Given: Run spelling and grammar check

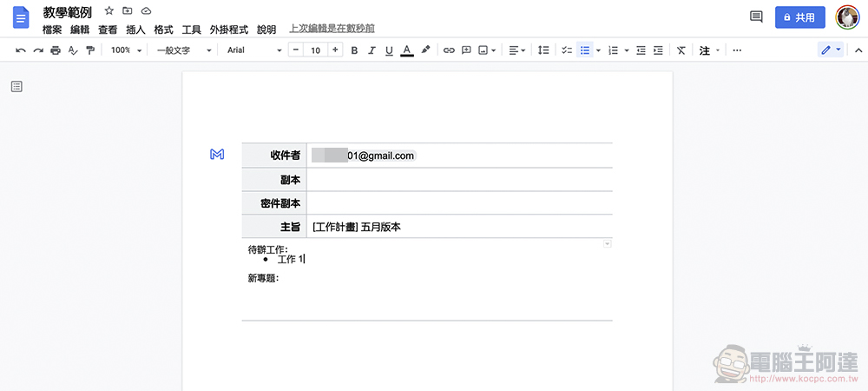Looking at the screenshot, I should click(73, 50).
